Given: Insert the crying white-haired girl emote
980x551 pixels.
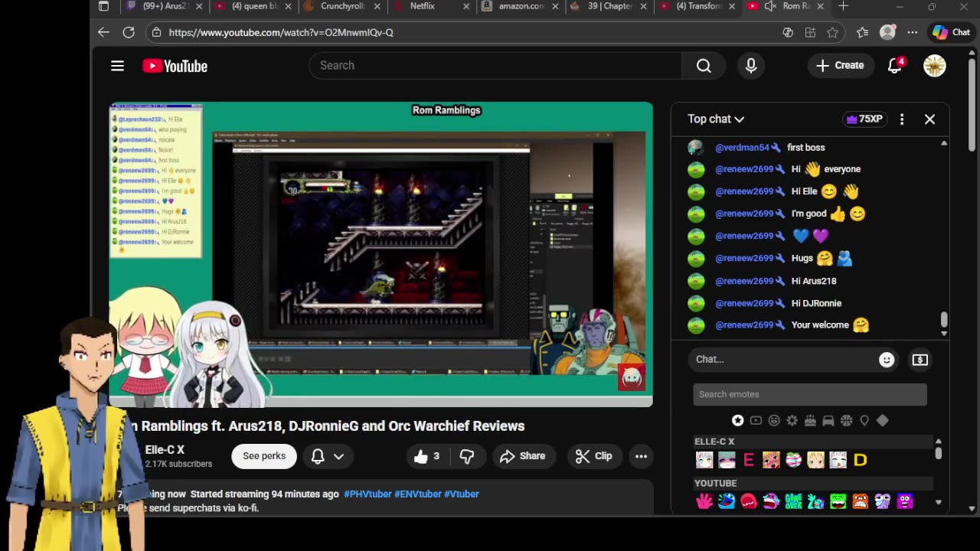Looking at the screenshot, I should 838,460.
